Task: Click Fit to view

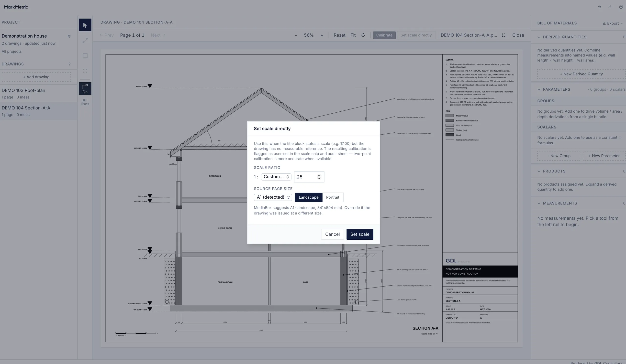Action: pyautogui.click(x=353, y=35)
